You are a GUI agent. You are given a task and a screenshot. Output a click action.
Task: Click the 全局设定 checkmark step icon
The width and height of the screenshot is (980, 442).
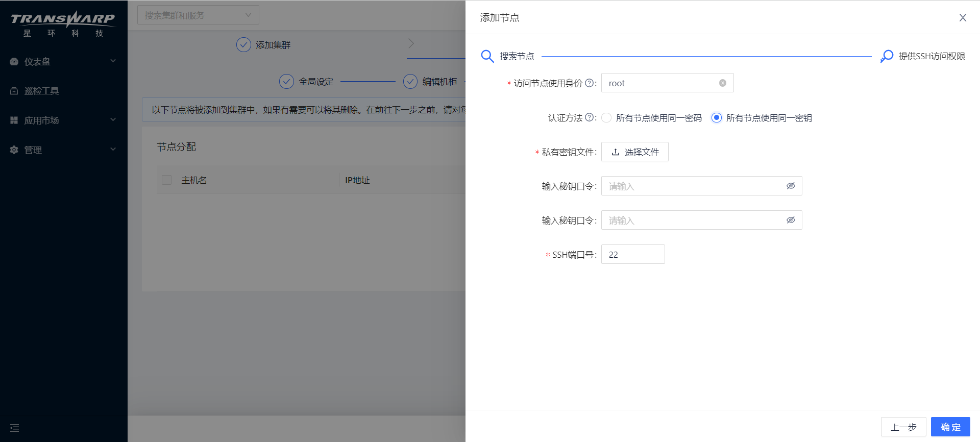[x=286, y=81]
